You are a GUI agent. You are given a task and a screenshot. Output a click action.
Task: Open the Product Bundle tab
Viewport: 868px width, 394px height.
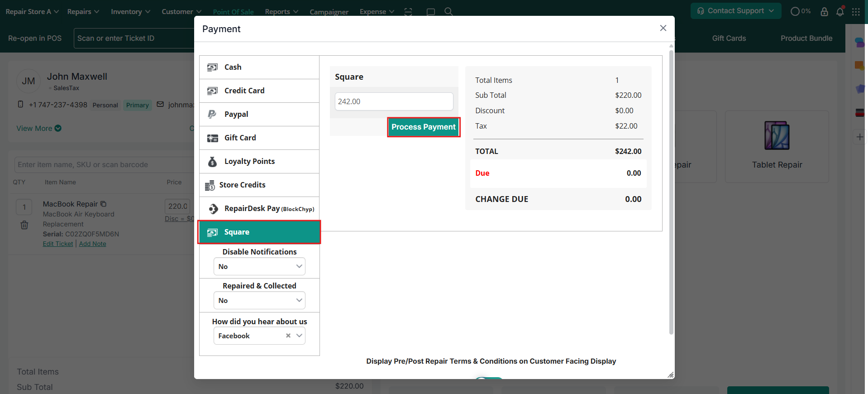coord(806,38)
